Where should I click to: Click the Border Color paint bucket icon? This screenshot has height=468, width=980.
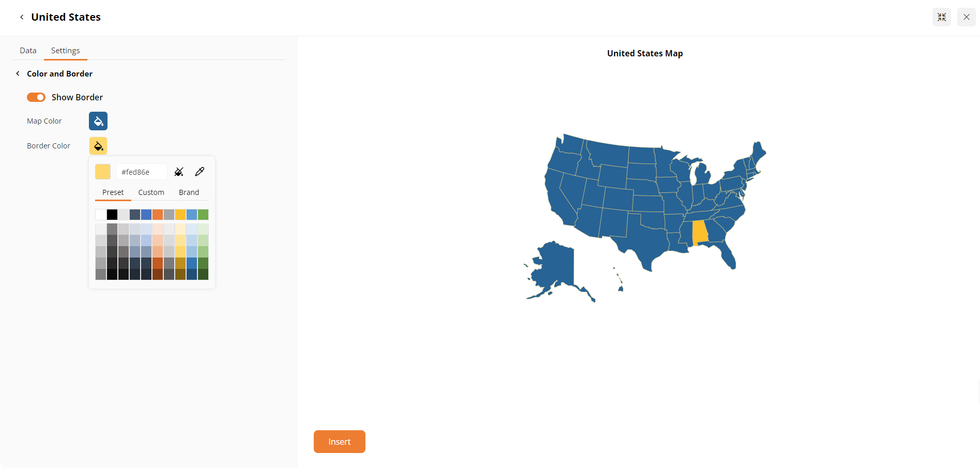click(98, 145)
